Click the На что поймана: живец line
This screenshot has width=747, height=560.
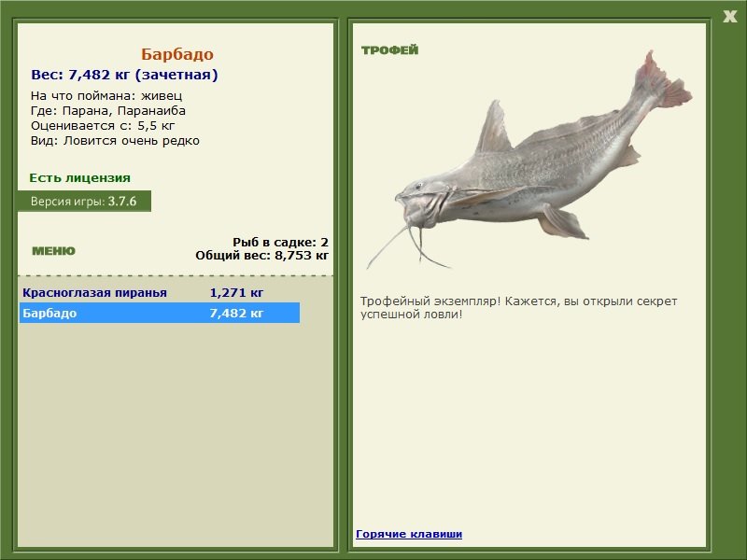coord(106,96)
